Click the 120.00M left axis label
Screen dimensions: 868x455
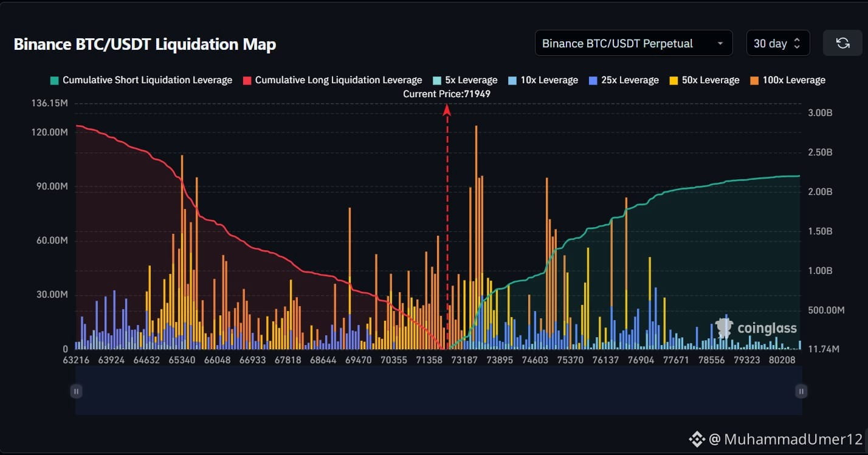(x=49, y=132)
